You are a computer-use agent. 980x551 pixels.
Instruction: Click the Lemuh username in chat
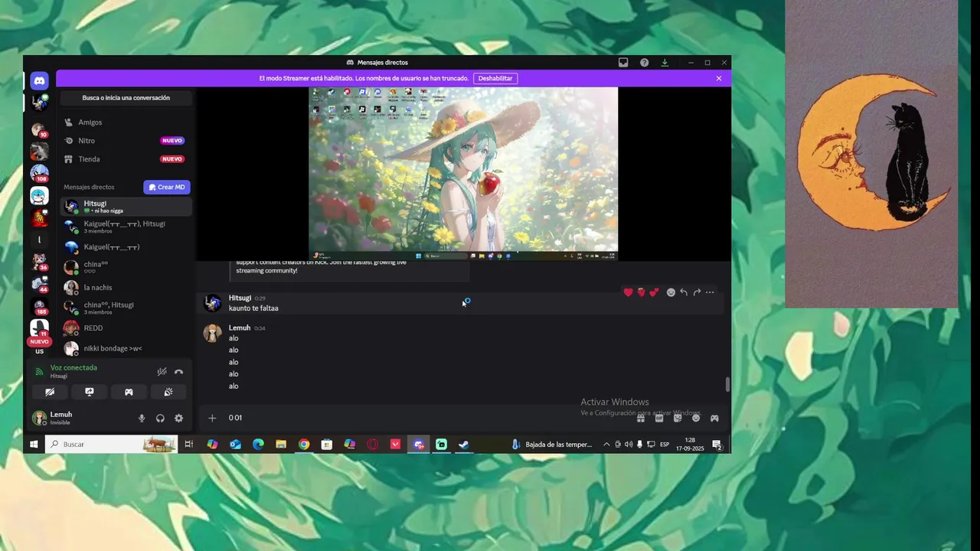click(x=240, y=328)
